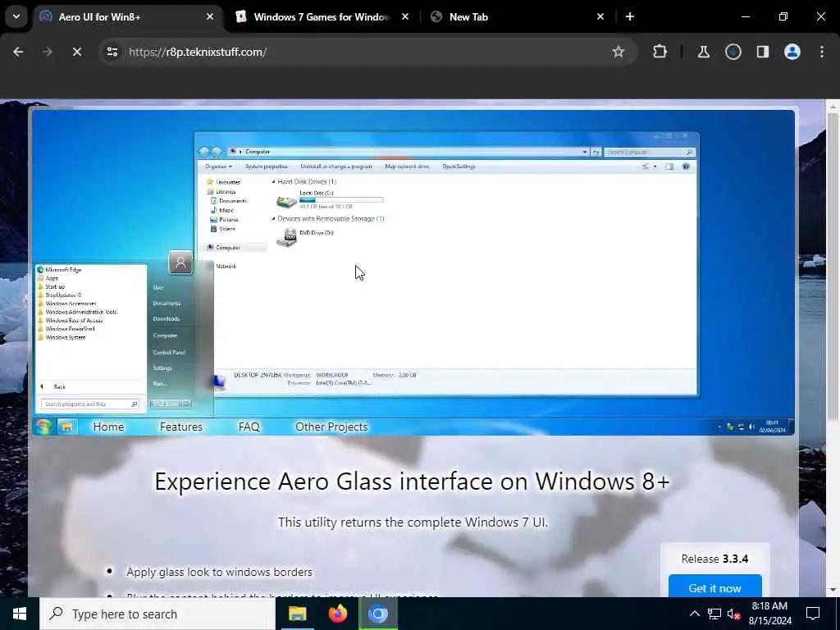This screenshot has width=840, height=630.
Task: Open the Extensions puzzle icon
Action: 660,52
